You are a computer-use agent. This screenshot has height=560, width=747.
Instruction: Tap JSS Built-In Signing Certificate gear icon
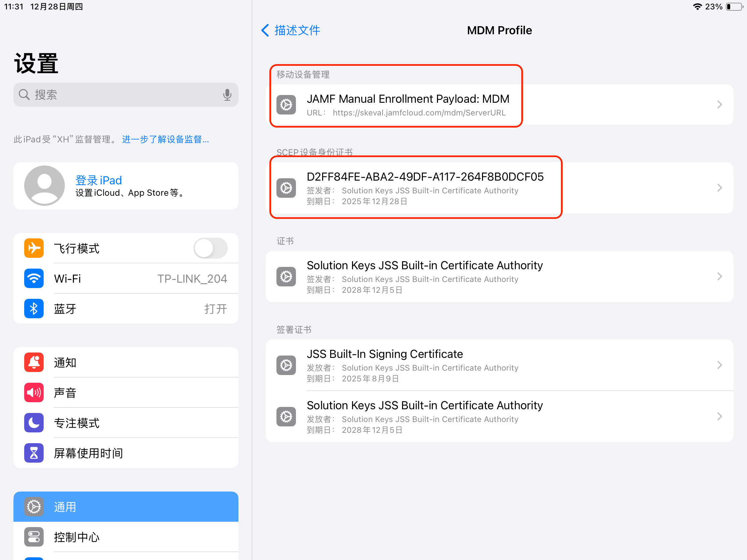pyautogui.click(x=286, y=365)
